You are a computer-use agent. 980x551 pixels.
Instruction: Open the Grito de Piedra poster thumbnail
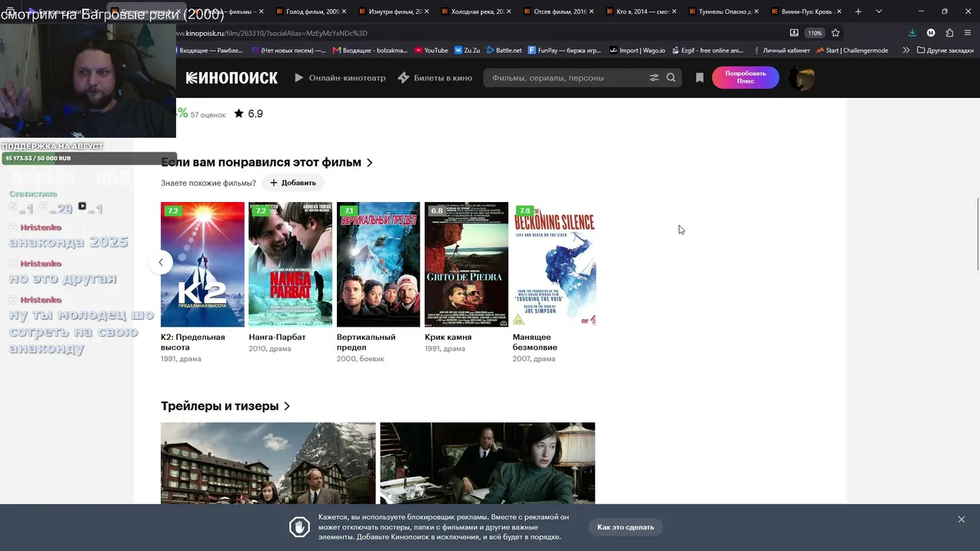click(x=466, y=264)
